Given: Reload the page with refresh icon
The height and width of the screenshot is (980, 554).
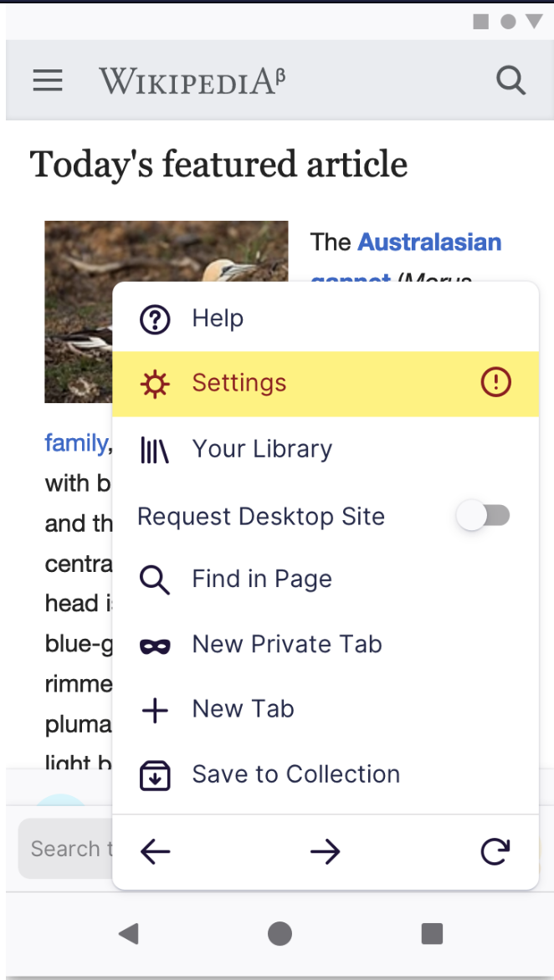Looking at the screenshot, I should (x=495, y=851).
